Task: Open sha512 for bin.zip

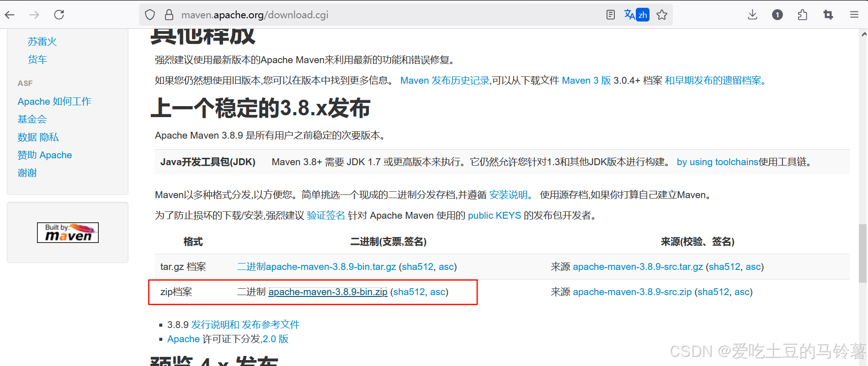Action: tap(409, 292)
